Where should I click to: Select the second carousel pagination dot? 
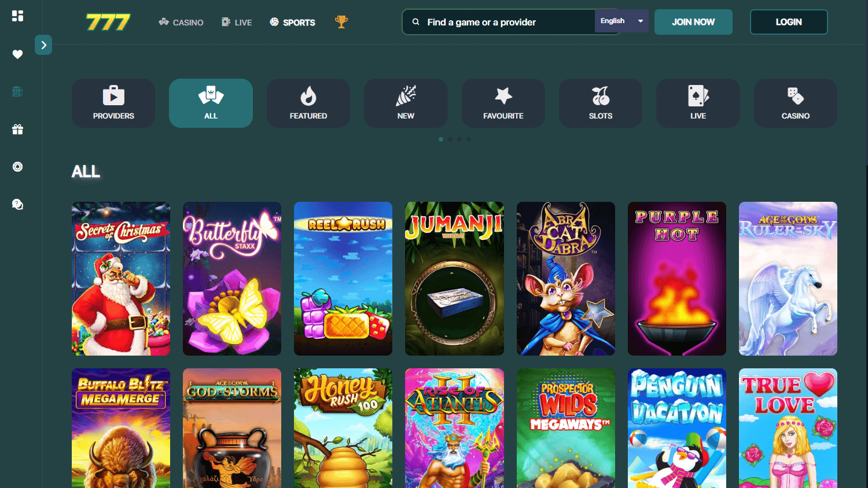point(450,139)
